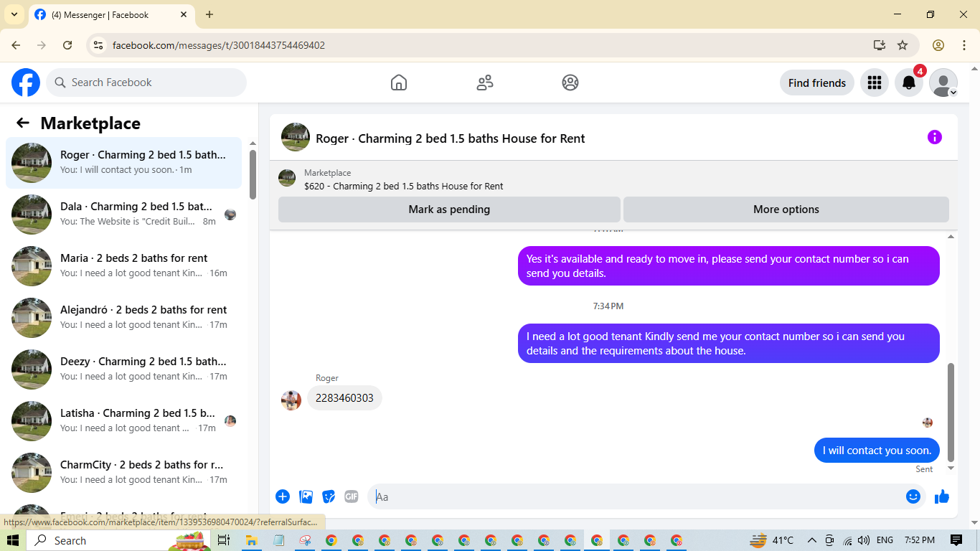Open more actions plus icon in composer
Image resolution: width=980 pixels, height=551 pixels.
283,496
